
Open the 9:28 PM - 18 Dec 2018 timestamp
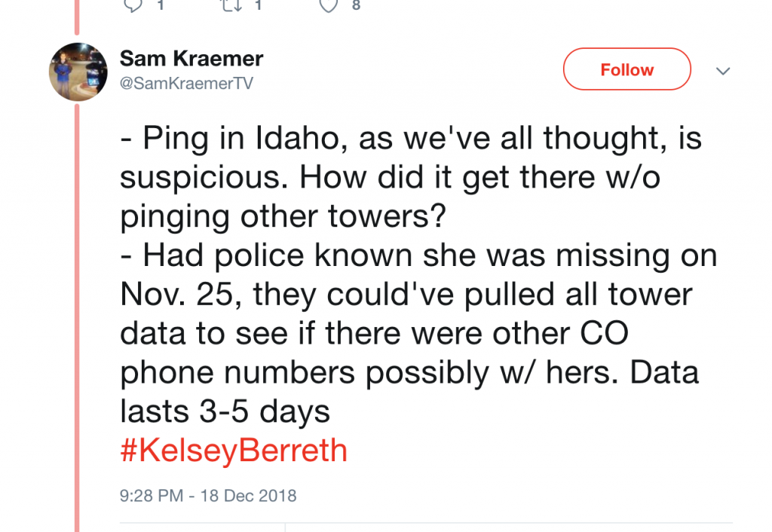[x=208, y=496]
